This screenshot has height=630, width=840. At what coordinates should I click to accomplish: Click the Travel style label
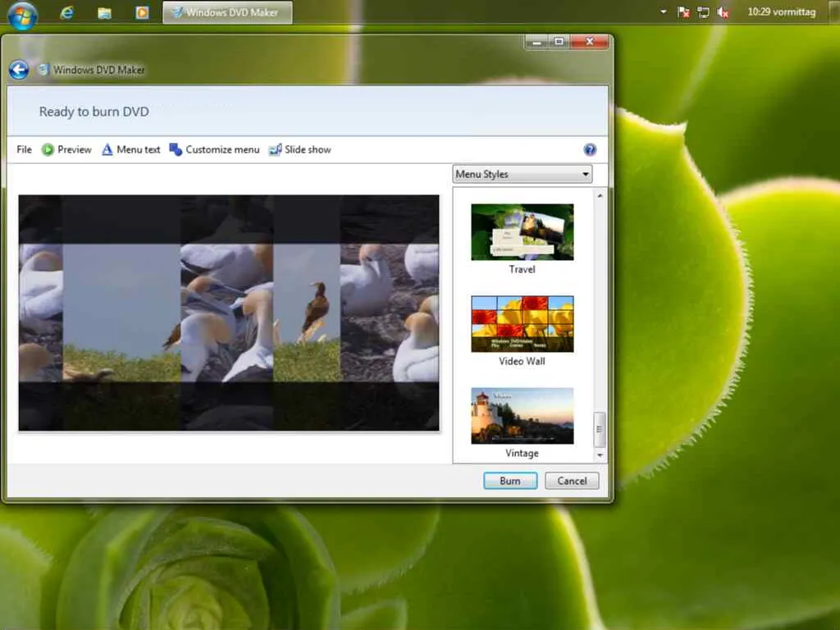click(523, 269)
